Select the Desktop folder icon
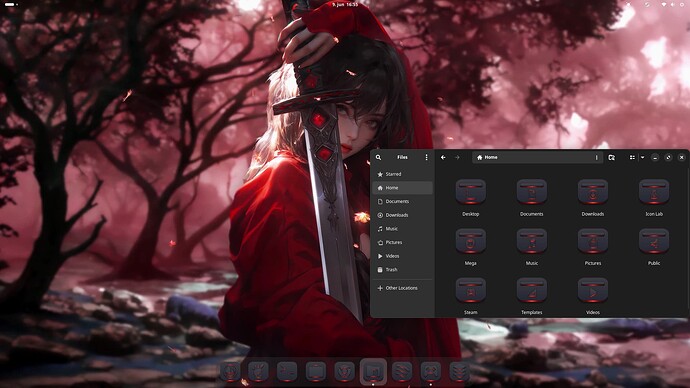 470,192
